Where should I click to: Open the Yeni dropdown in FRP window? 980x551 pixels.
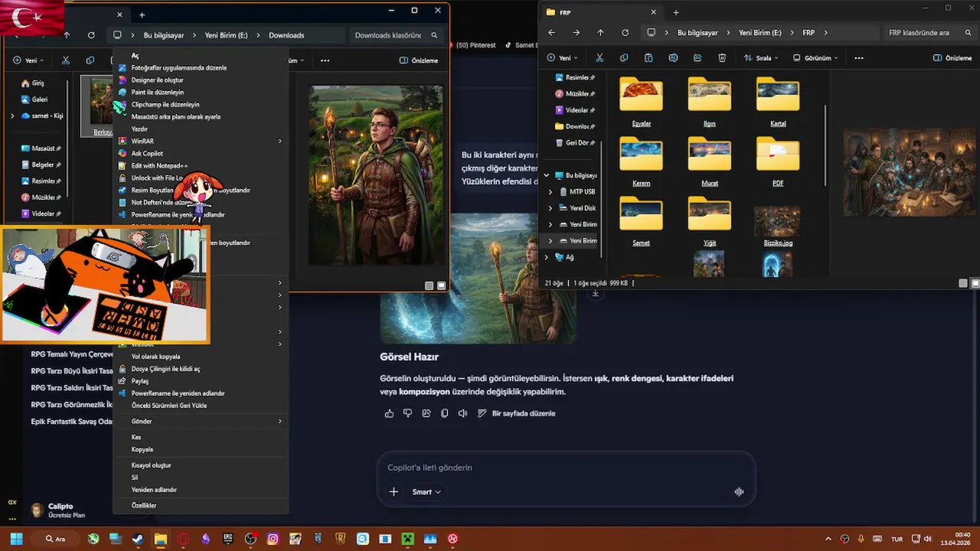[563, 58]
